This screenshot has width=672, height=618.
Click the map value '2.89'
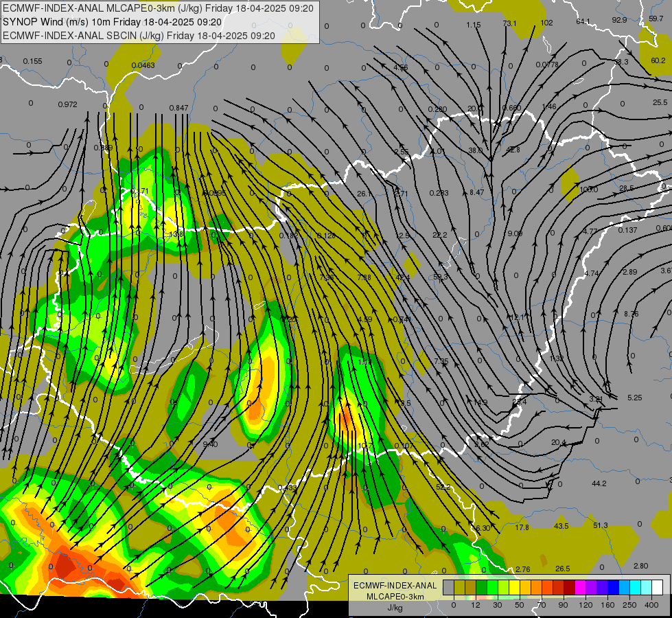coord(629,272)
